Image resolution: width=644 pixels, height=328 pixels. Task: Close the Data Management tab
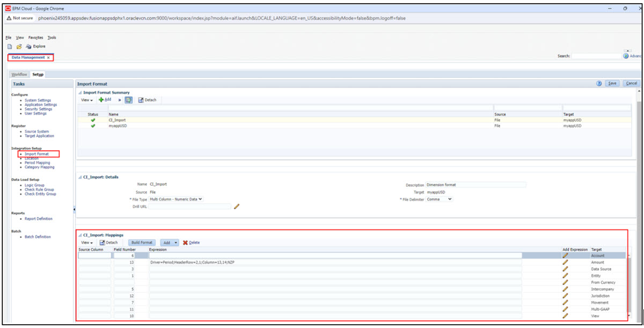(x=48, y=57)
